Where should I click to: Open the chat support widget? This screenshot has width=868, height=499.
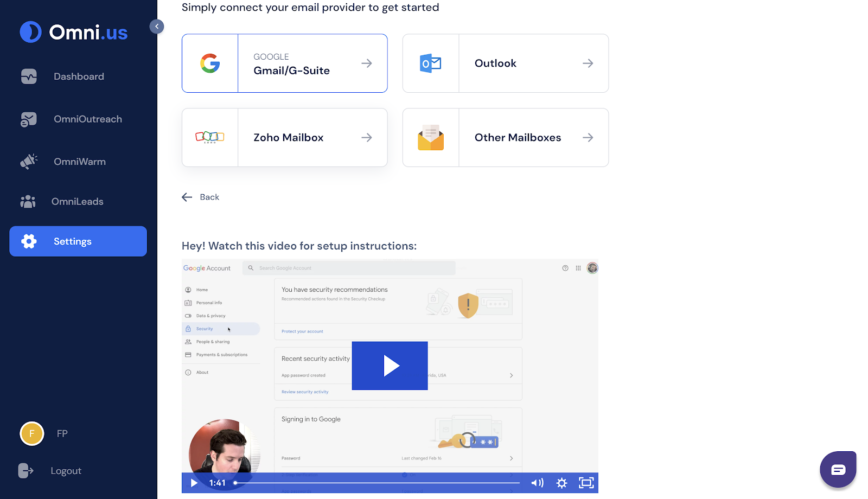(x=838, y=470)
